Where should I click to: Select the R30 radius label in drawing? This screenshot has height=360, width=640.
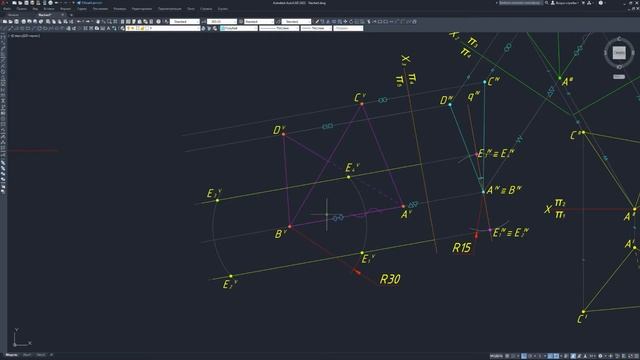(390, 279)
